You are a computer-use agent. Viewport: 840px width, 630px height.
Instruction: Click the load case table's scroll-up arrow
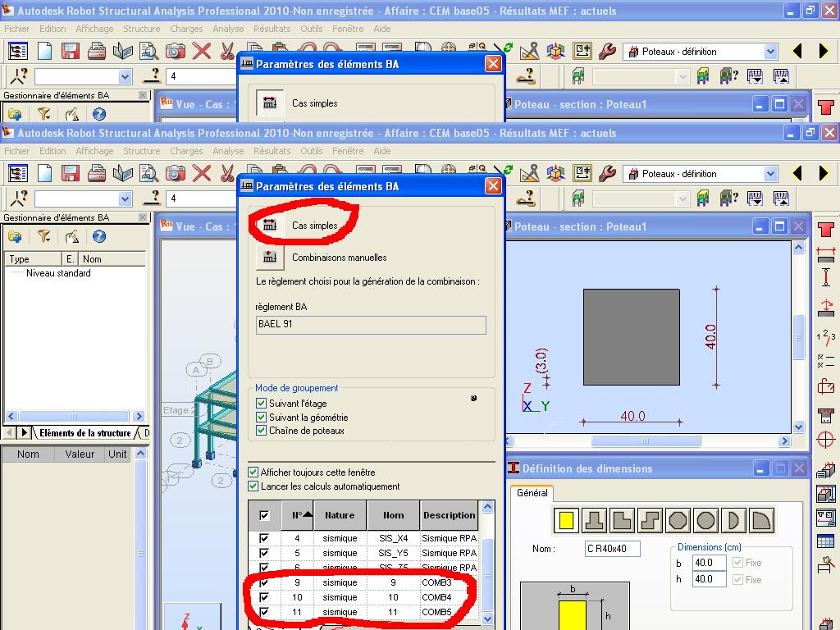pos(487,507)
